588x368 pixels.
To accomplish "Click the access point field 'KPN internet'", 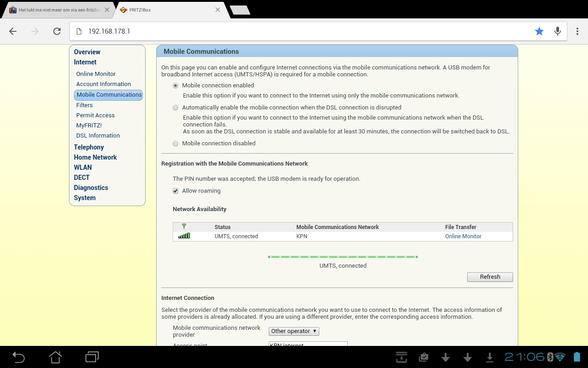I will [308, 344].
